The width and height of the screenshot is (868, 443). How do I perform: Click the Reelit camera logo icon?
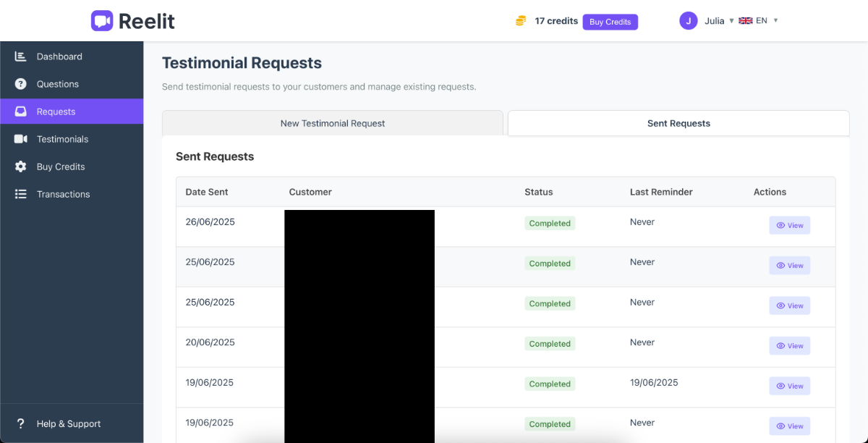coord(102,21)
